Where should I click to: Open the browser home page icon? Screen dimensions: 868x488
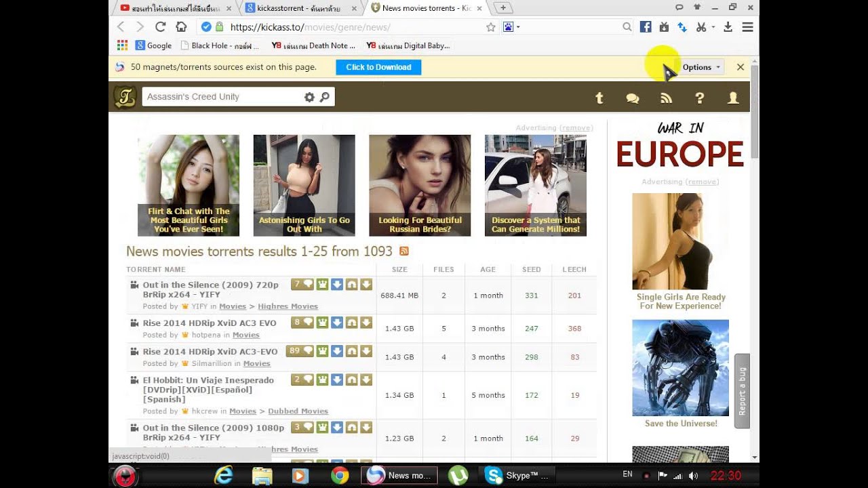tap(181, 27)
